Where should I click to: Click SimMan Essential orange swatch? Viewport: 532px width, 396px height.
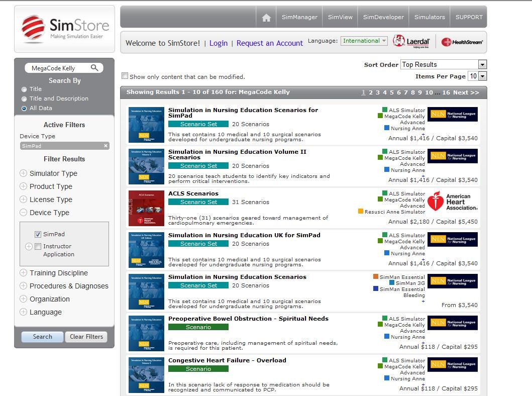coord(376,276)
